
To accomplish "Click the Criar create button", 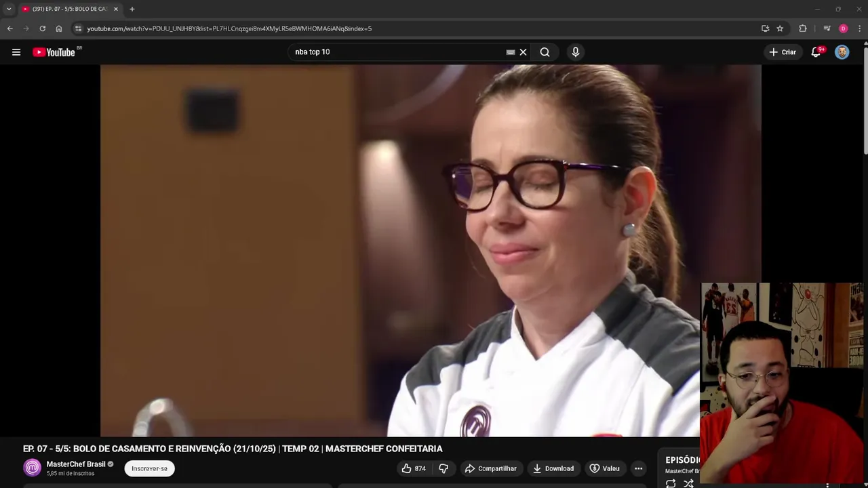I will (782, 52).
